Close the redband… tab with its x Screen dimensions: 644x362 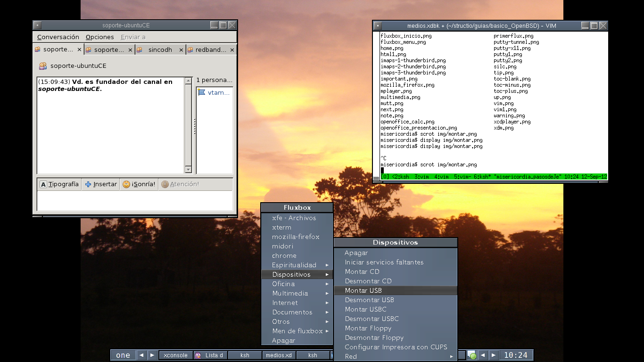pos(232,49)
